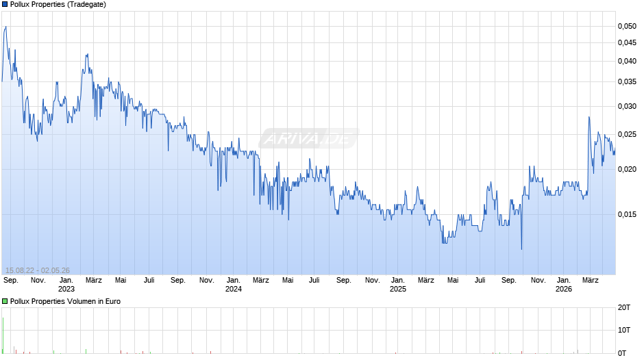Click the 2023 year label on time axis
The width and height of the screenshot is (644, 360).
coord(66,289)
